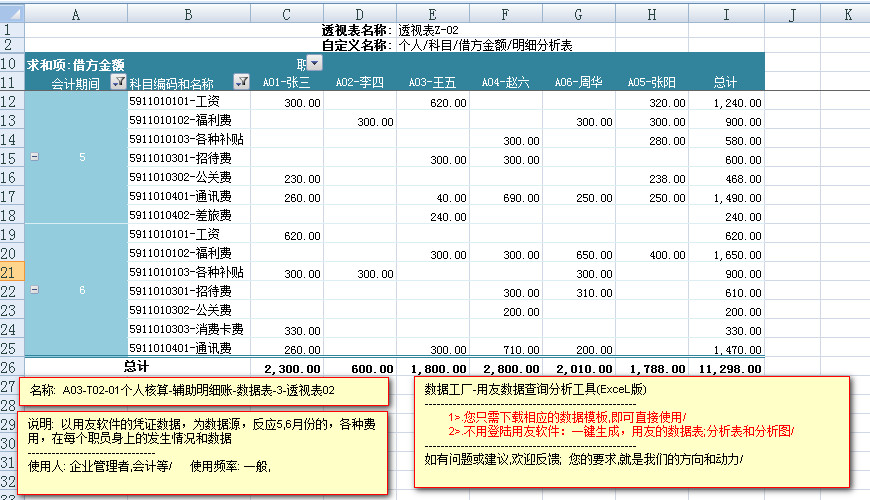
Task: Select row 21 header
Action: (x=12, y=272)
